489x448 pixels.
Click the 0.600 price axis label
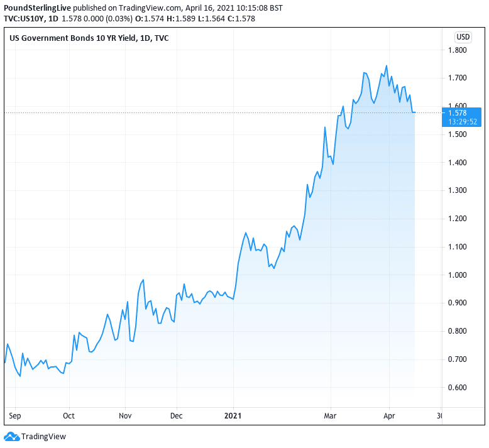[457, 388]
